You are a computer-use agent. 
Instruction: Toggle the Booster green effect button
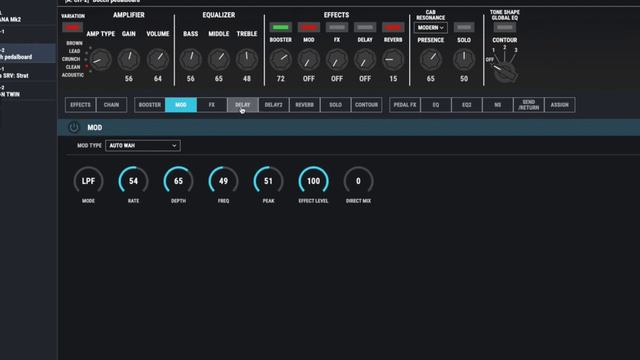(280, 27)
